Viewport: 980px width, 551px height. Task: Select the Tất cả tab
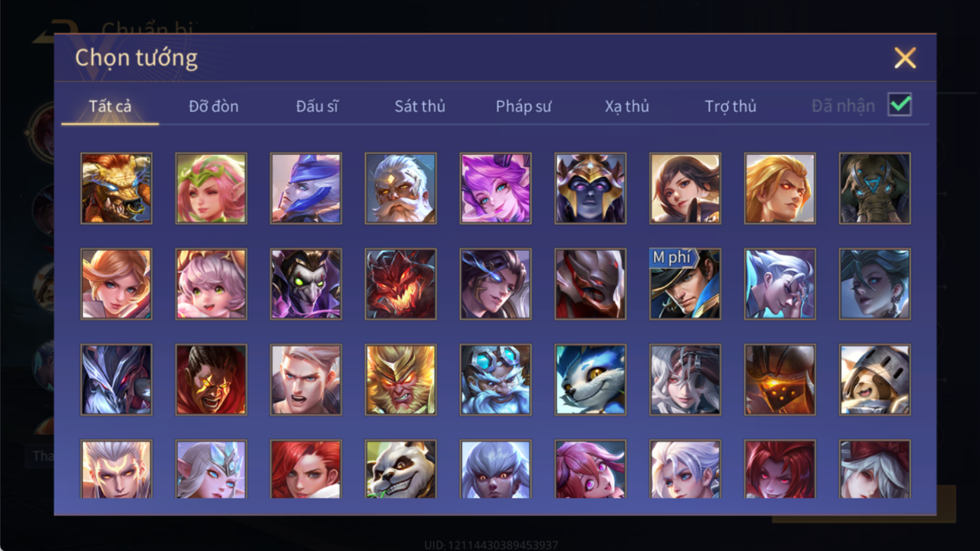click(x=110, y=106)
